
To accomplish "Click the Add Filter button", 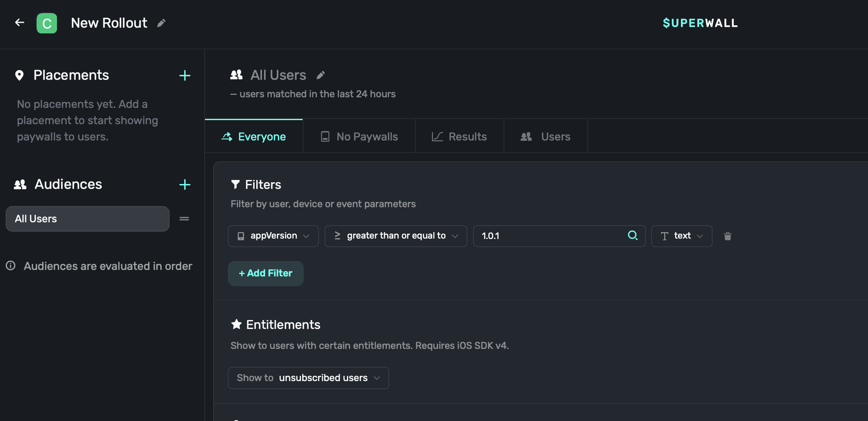I will (266, 274).
